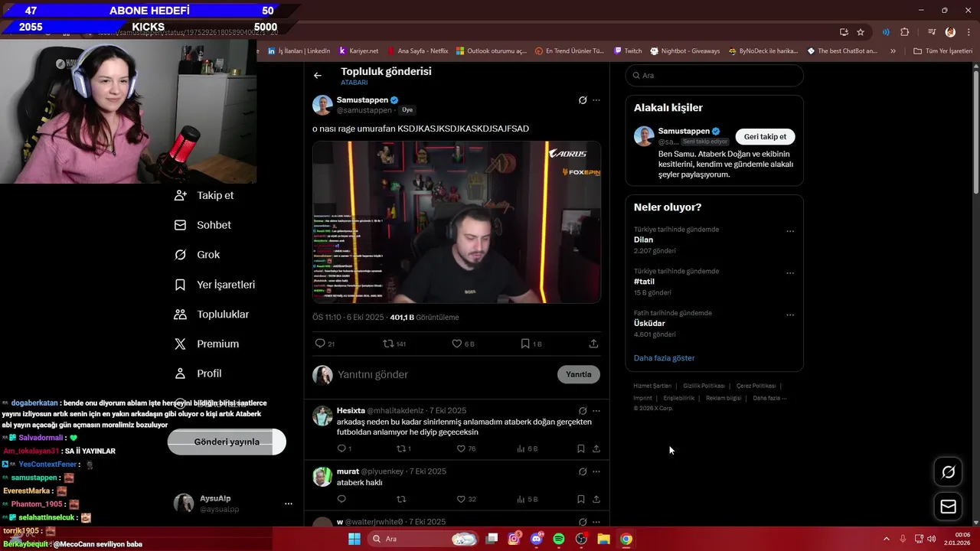Open Discord from the taskbar
Image resolution: width=980 pixels, height=551 pixels.
[537, 539]
